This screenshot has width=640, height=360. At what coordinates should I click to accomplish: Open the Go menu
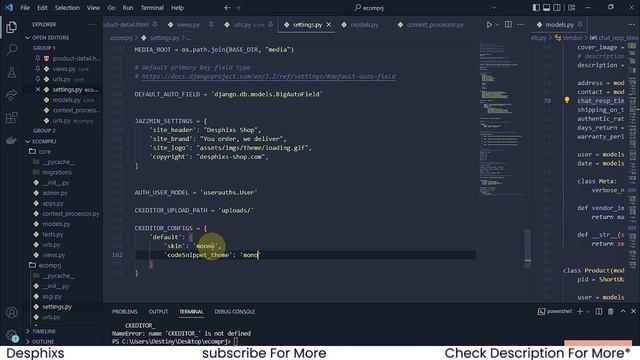click(111, 8)
